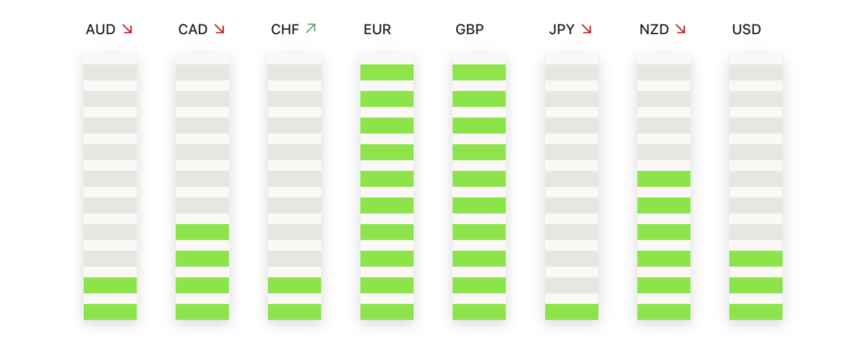
Task: Click the CHF currency label
Action: pos(285,30)
